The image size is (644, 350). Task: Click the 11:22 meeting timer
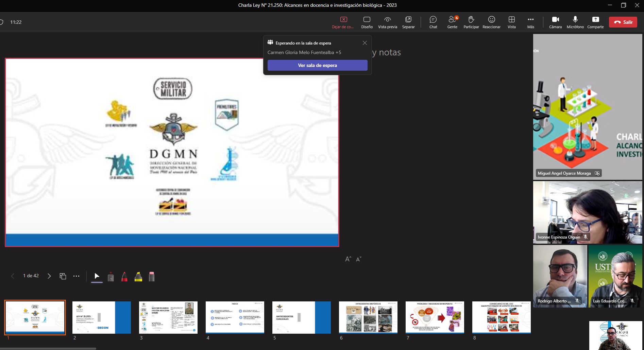(x=16, y=22)
